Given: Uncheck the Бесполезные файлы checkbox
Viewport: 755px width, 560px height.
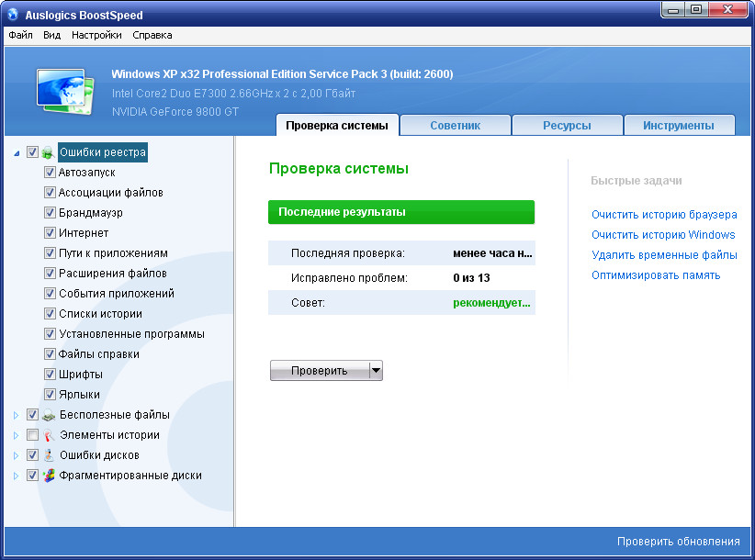Looking at the screenshot, I should (x=32, y=415).
